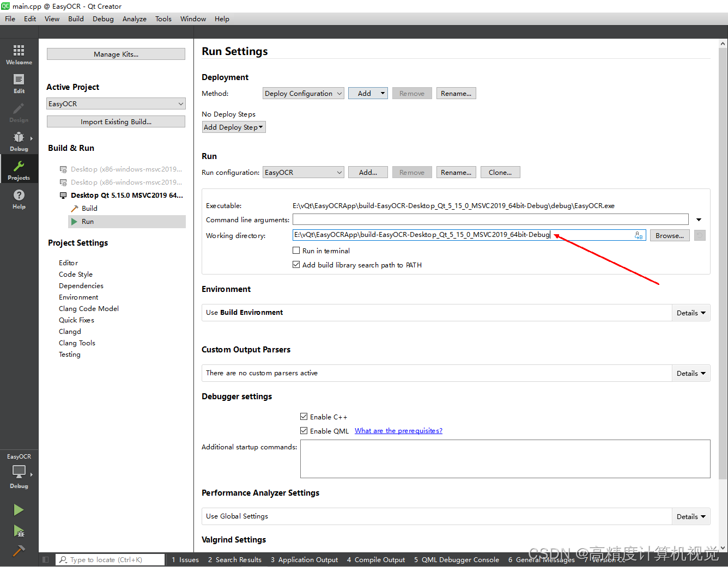Click the Command line arguments field
Image resolution: width=728 pixels, height=567 pixels.
[490, 220]
